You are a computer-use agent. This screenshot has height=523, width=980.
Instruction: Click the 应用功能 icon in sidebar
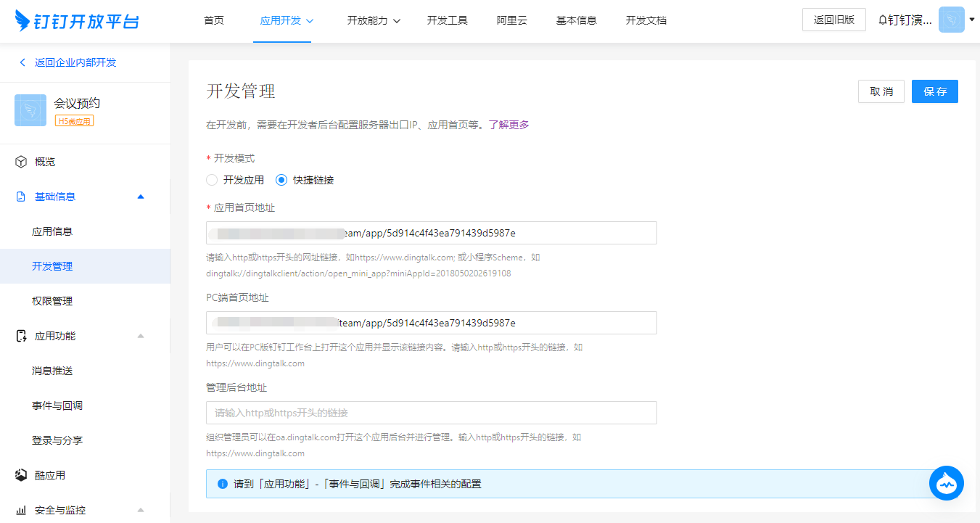click(21, 336)
